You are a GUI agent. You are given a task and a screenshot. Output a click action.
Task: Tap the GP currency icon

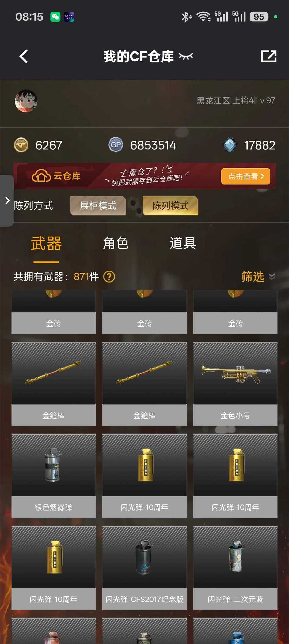click(x=116, y=145)
